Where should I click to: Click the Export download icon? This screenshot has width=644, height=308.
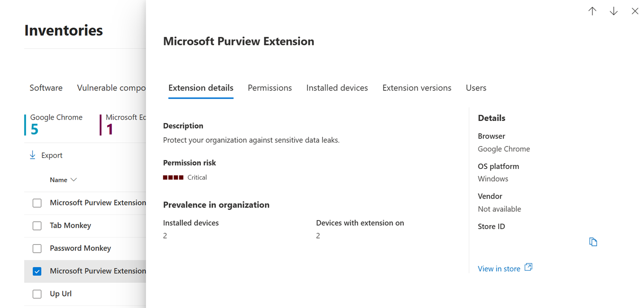click(x=33, y=155)
